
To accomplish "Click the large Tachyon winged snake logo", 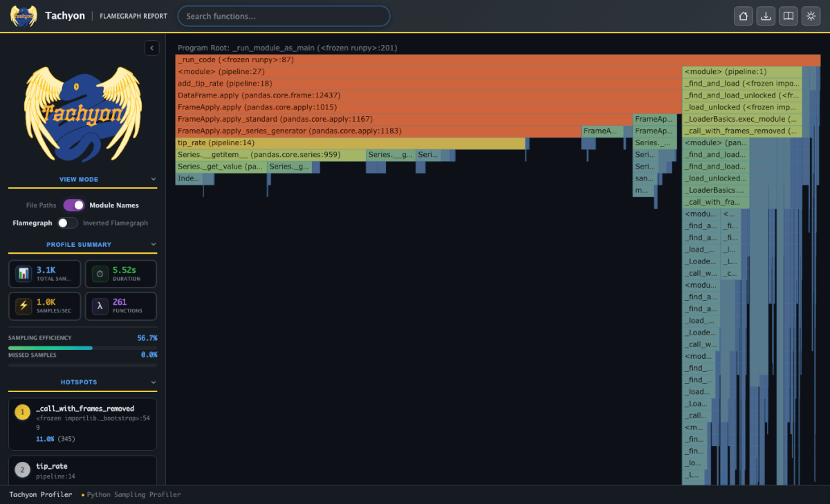I will coord(82,113).
